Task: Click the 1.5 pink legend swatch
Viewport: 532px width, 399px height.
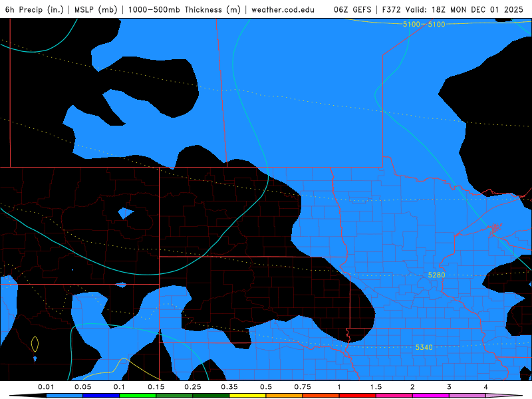Action: click(394, 396)
